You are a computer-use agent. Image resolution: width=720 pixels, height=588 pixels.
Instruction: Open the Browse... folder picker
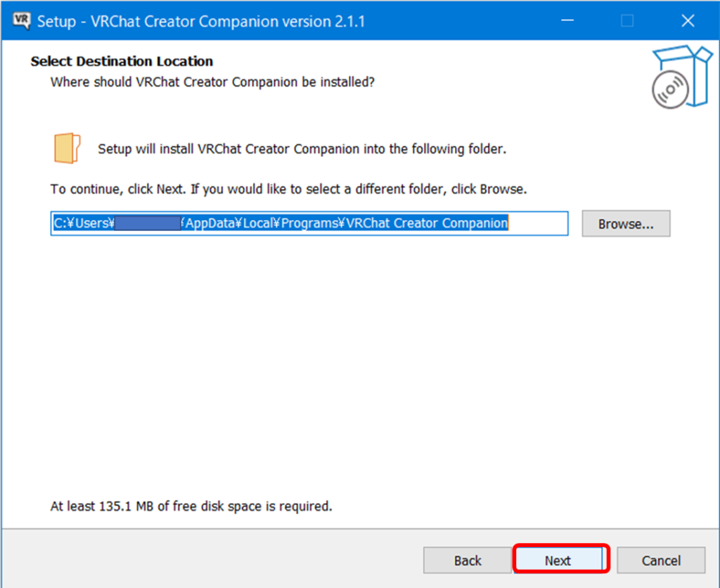[625, 224]
